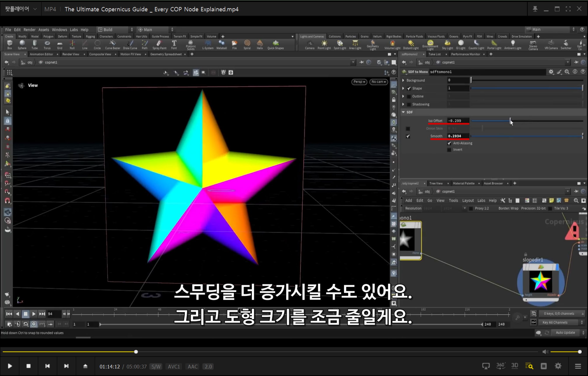588x376 pixels.
Task: Select the Quick Shapes shelf tool
Action: 276,45
